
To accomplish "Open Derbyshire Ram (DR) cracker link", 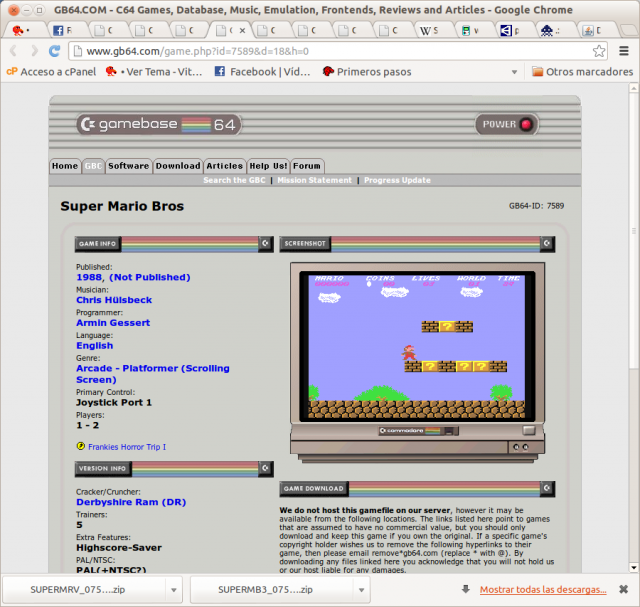I will coord(131,502).
